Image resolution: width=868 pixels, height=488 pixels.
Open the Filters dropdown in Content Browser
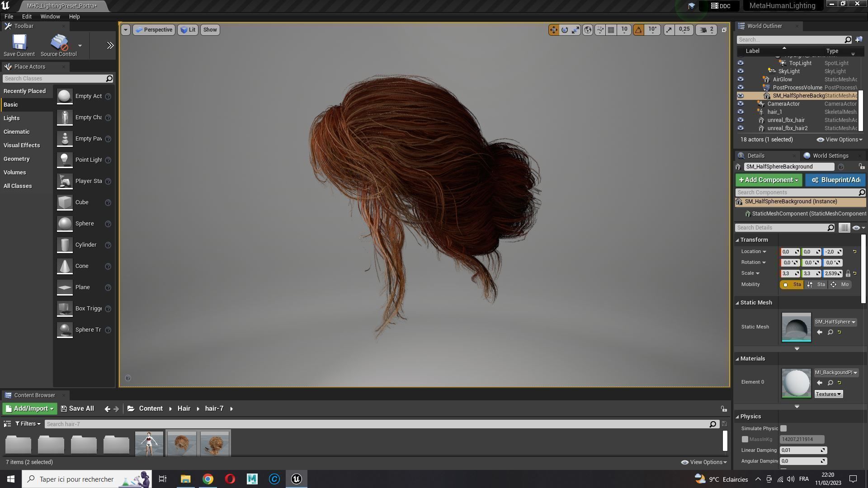click(x=28, y=424)
